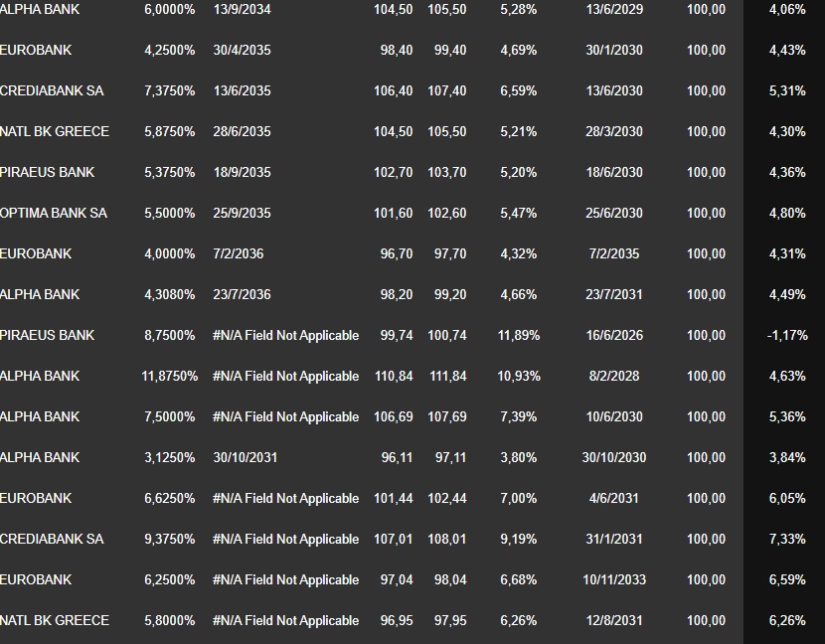The image size is (825, 644).
Task: Select the 9,3750% coupon for CREDIABANK SA
Action: pyautogui.click(x=169, y=540)
